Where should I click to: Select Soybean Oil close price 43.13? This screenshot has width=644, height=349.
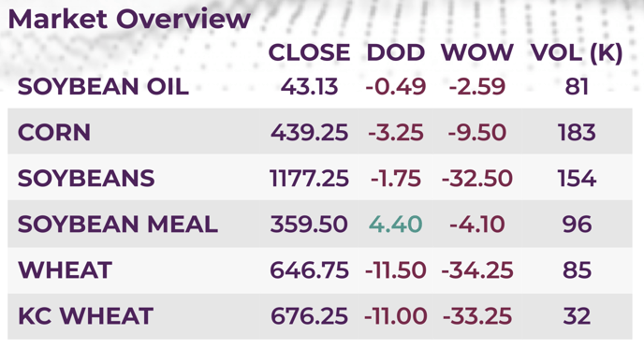(x=309, y=87)
